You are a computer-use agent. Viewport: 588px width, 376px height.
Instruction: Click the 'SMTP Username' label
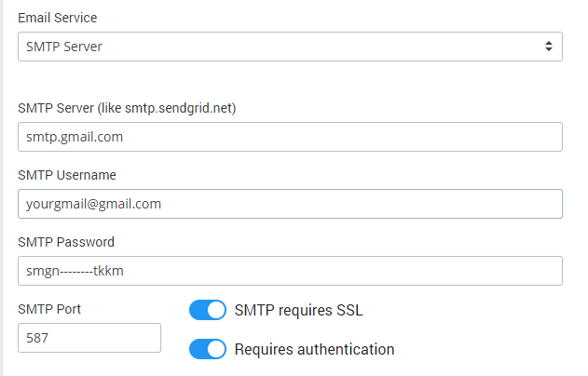[66, 175]
